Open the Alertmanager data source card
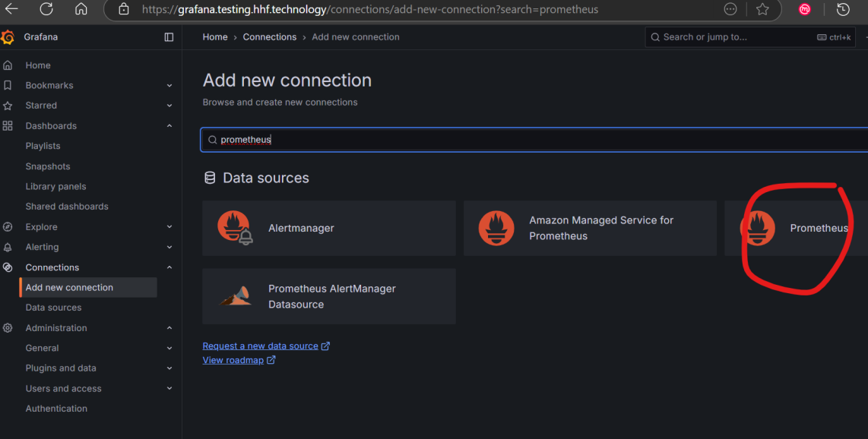868x439 pixels. 329,228
